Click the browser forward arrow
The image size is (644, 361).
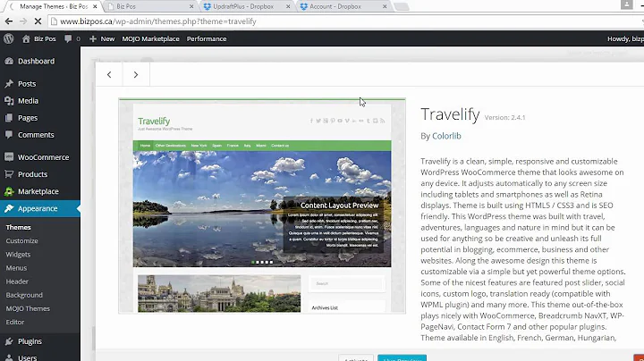pyautogui.click(x=23, y=21)
